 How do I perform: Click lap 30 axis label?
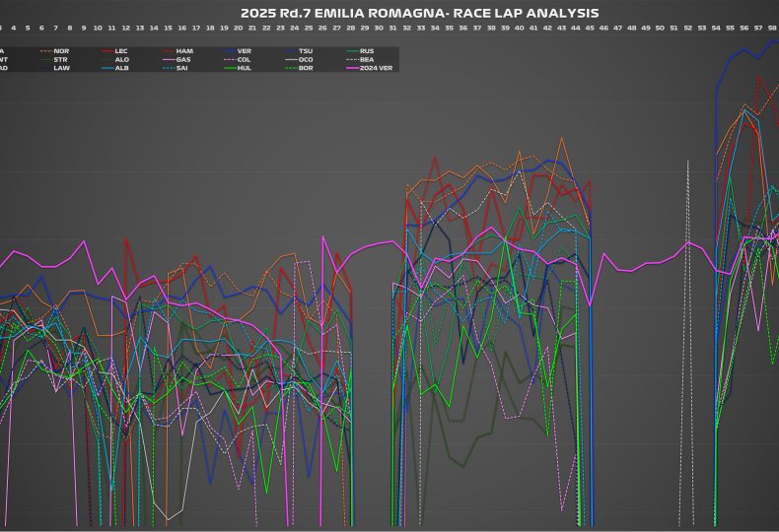tap(379, 29)
